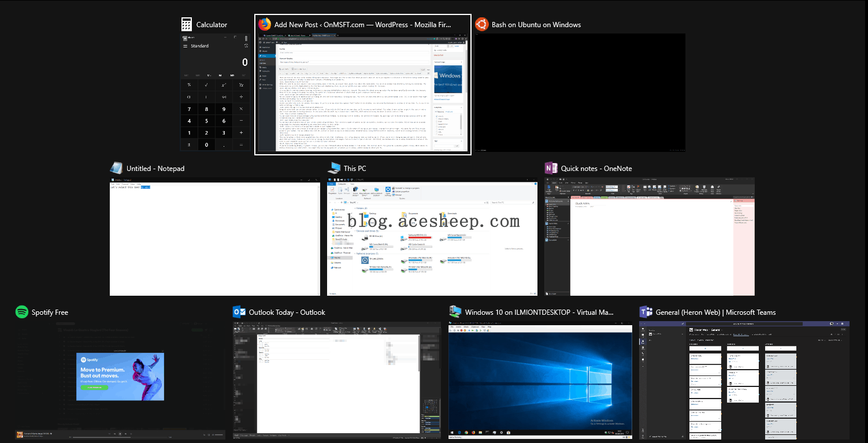Screen dimensions: 868x443
Task: Select the Firefox WordPress window thumbnail
Action: (363, 92)
